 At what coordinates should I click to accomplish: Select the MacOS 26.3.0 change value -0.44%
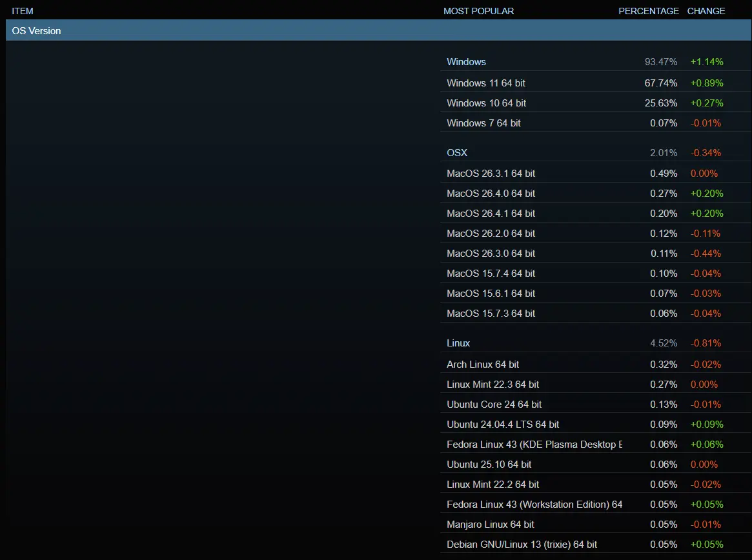(706, 253)
